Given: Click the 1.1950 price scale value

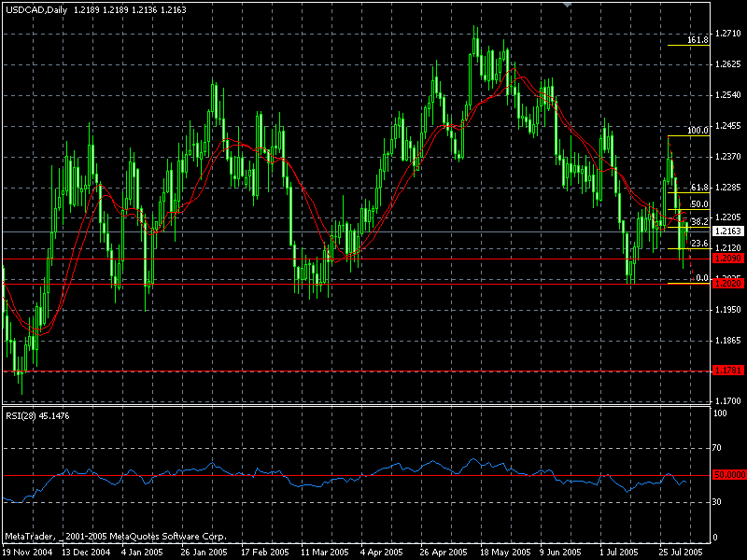Looking at the screenshot, I should coord(728,310).
